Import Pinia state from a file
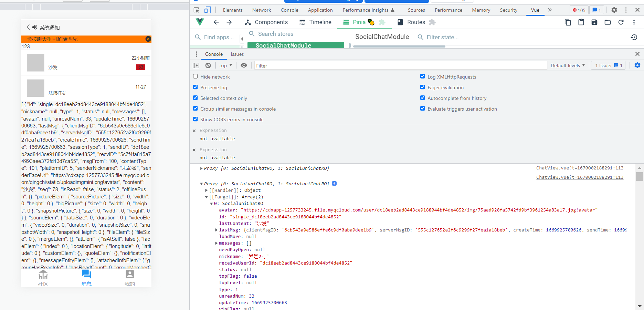Viewport: 644px width, 310px height. (x=608, y=22)
